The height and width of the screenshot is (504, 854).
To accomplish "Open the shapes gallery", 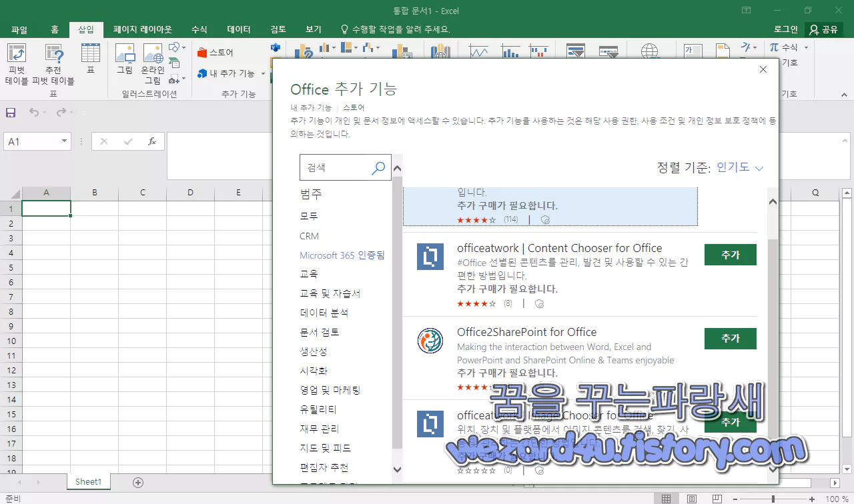I will pyautogui.click(x=177, y=47).
